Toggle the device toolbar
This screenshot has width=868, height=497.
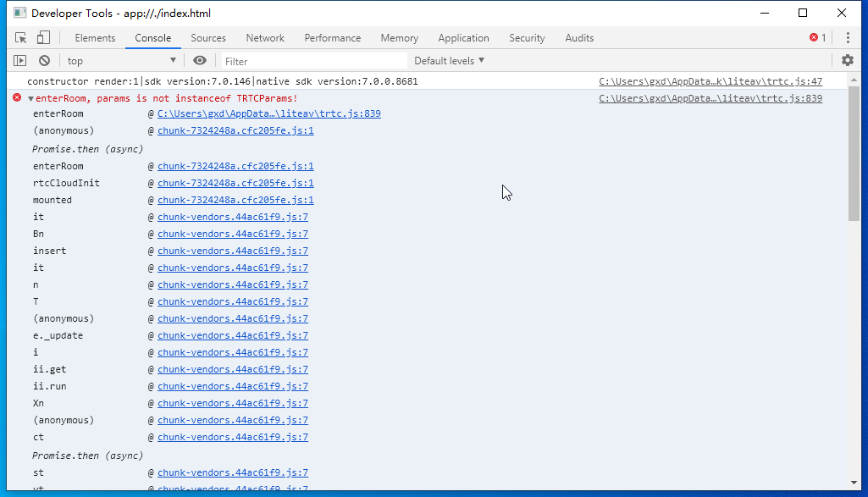43,37
